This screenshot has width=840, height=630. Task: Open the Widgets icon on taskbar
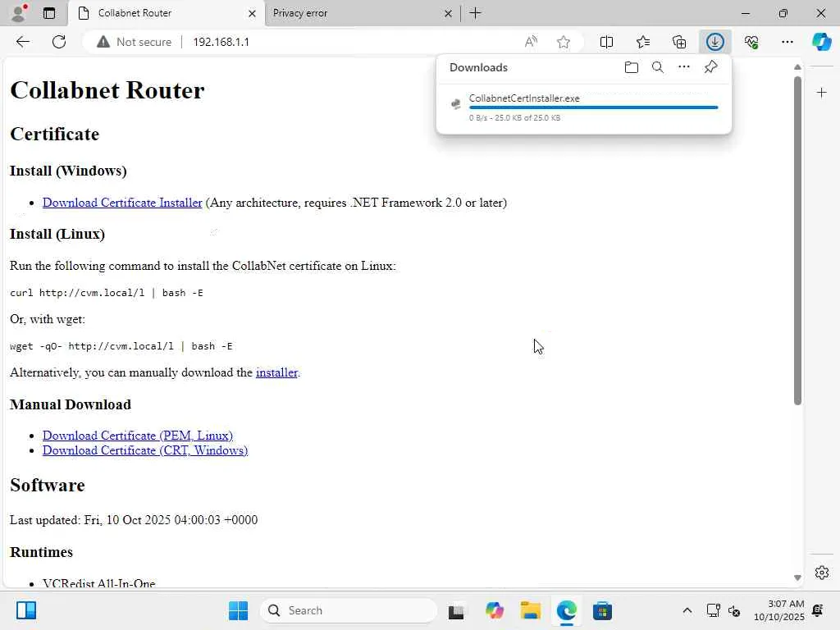[x=25, y=610]
